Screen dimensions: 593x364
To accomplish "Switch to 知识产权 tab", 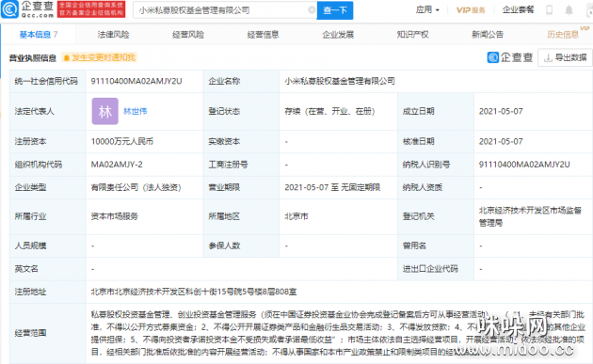I will [412, 35].
